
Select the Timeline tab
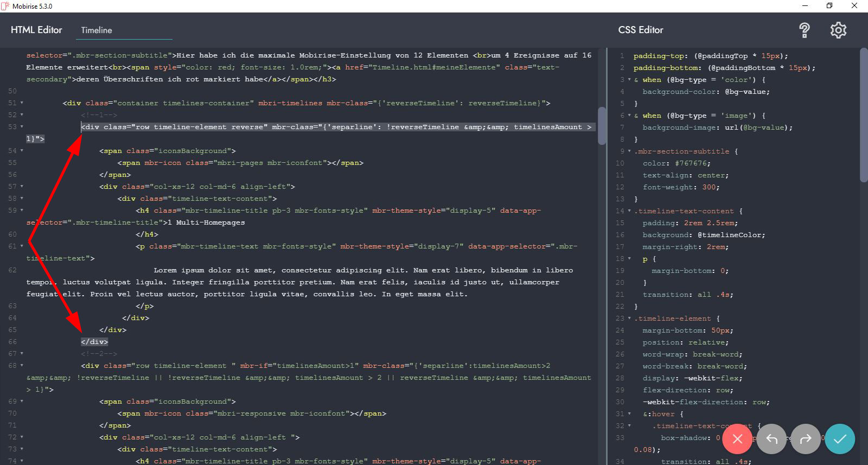click(x=97, y=30)
